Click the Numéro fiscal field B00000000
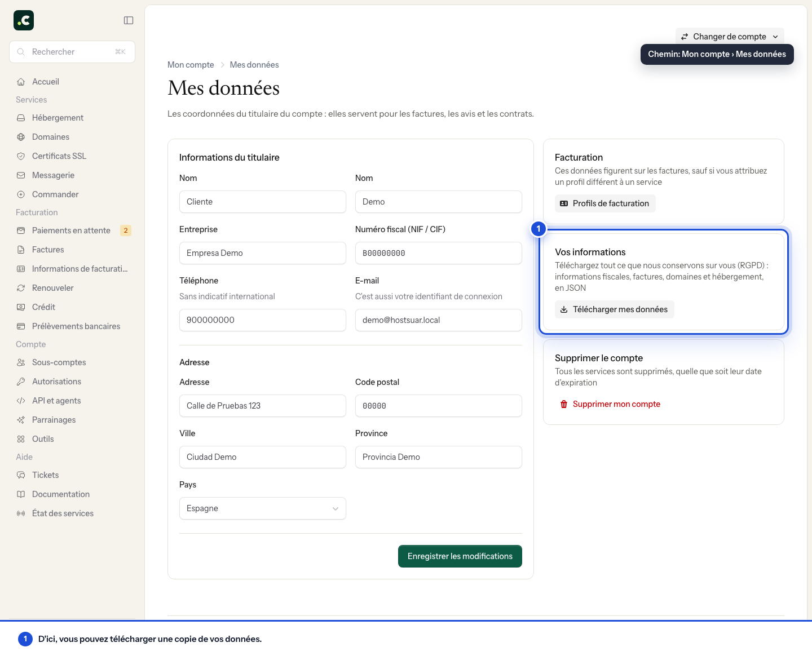Viewport: 812px width, 656px height. point(439,253)
